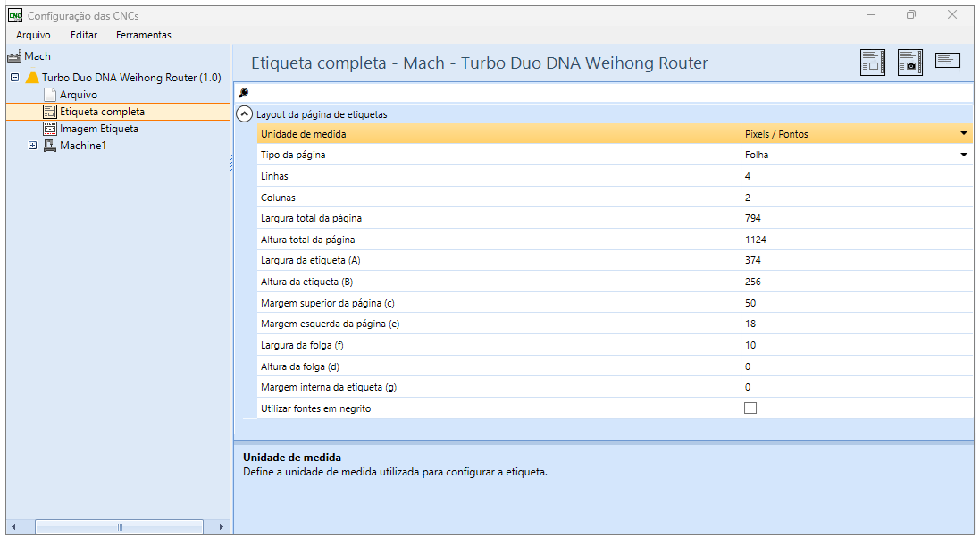Open the Tipo da página dropdown arrow
The image size is (980, 538).
(964, 155)
